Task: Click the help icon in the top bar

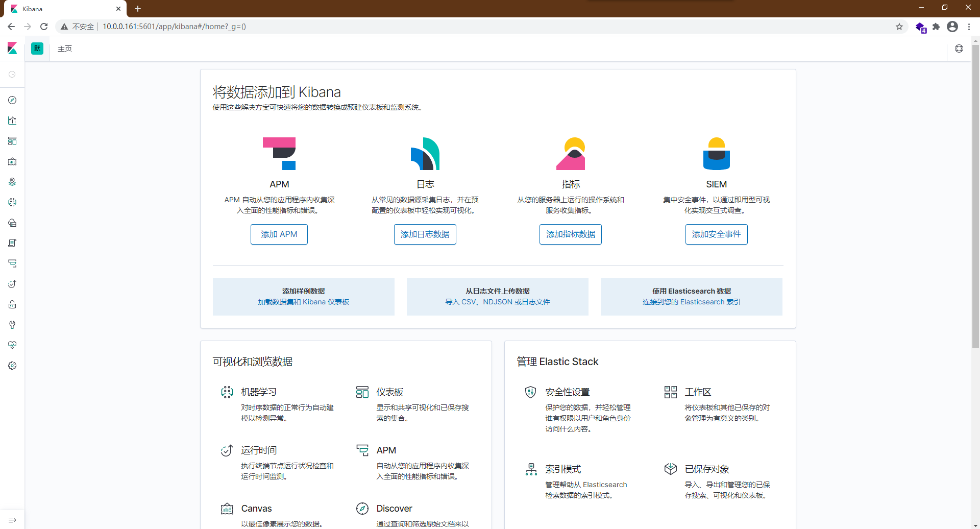Action: point(960,49)
